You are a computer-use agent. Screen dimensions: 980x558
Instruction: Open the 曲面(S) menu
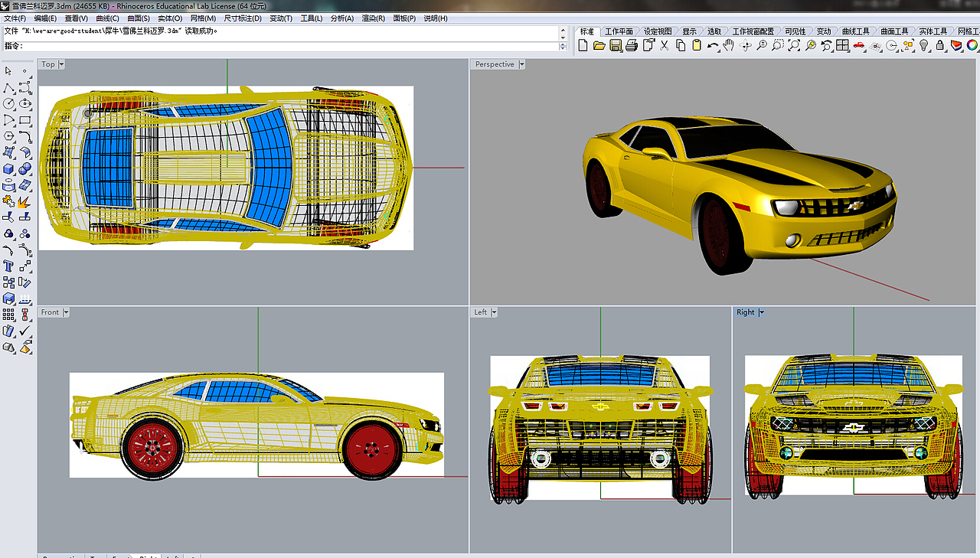coord(139,18)
